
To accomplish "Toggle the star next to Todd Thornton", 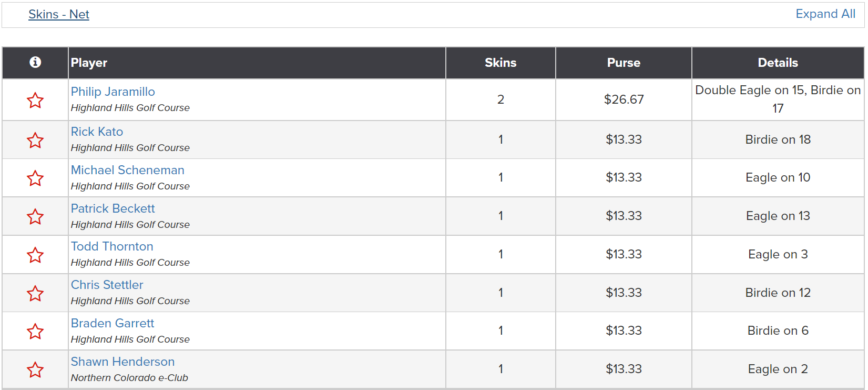I will coord(35,255).
